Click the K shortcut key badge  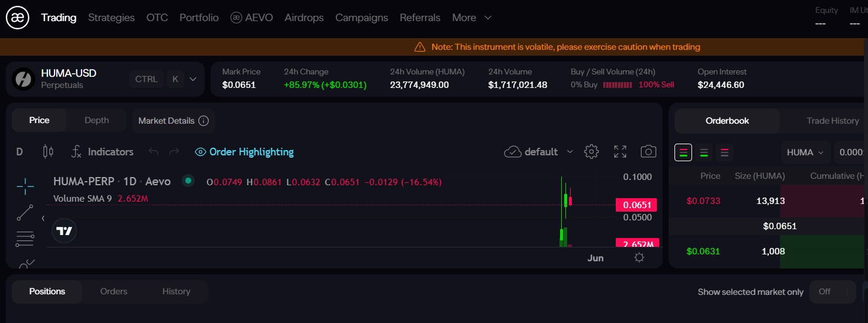tap(175, 79)
